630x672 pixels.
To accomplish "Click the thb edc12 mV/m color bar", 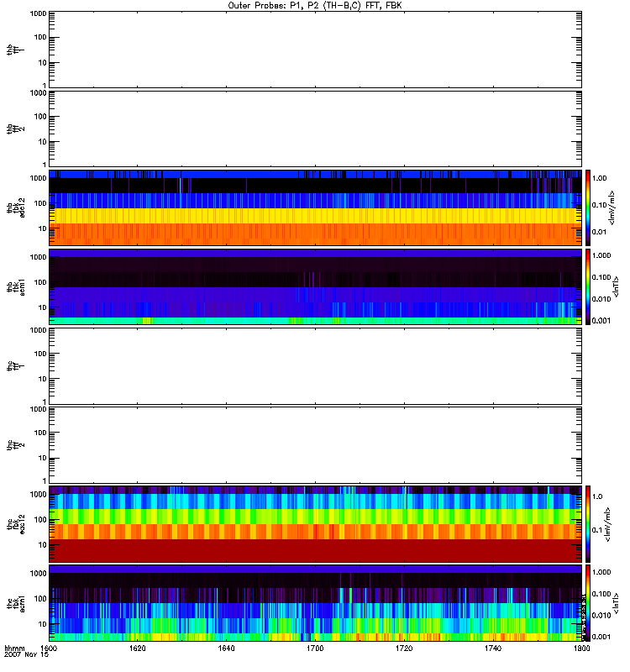I will pos(588,207).
